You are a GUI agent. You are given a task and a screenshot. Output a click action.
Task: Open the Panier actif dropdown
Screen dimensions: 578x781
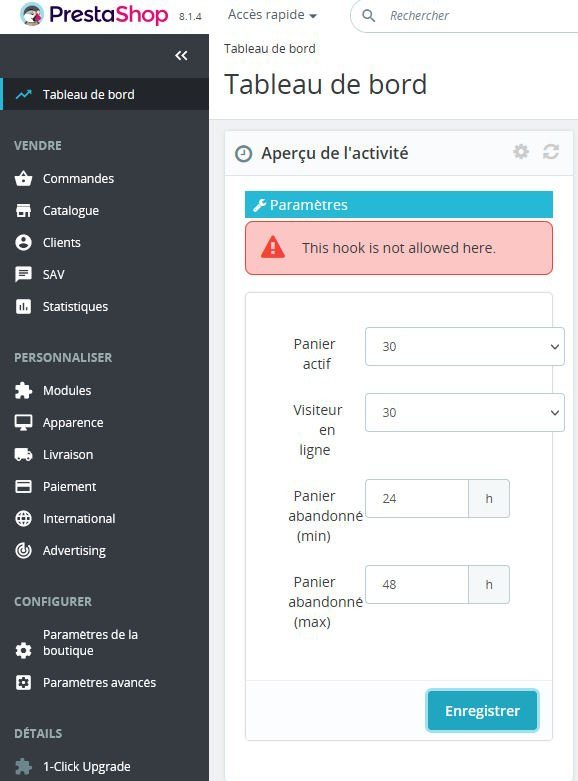click(464, 347)
